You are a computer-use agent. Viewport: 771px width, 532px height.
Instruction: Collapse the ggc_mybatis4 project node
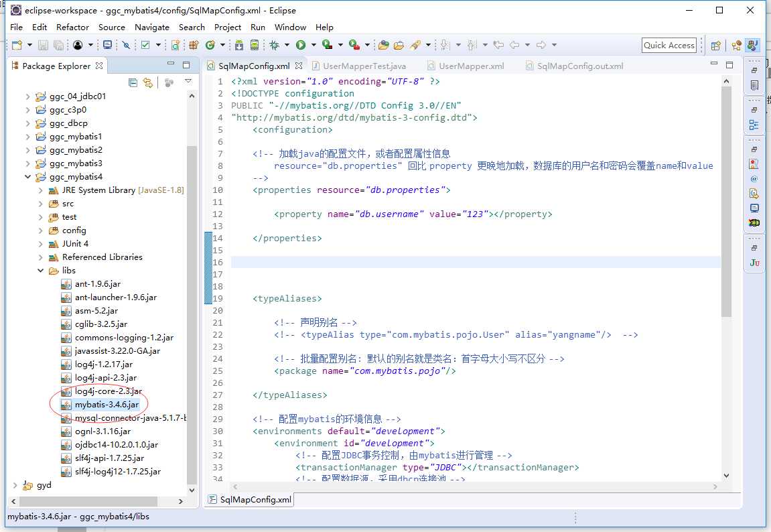tap(28, 177)
